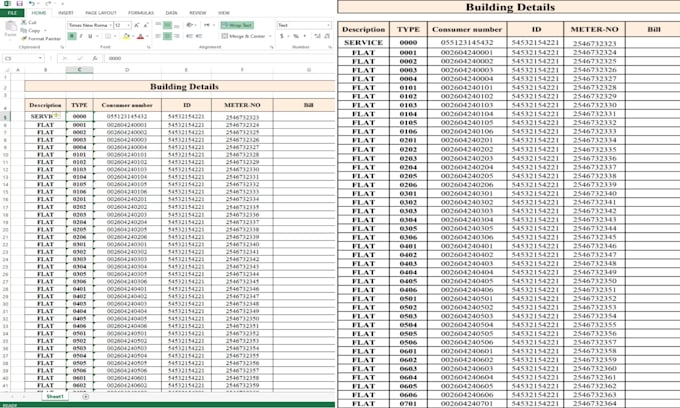Select row 10 header
Viewport: 680px width, 408px height.
(6, 154)
